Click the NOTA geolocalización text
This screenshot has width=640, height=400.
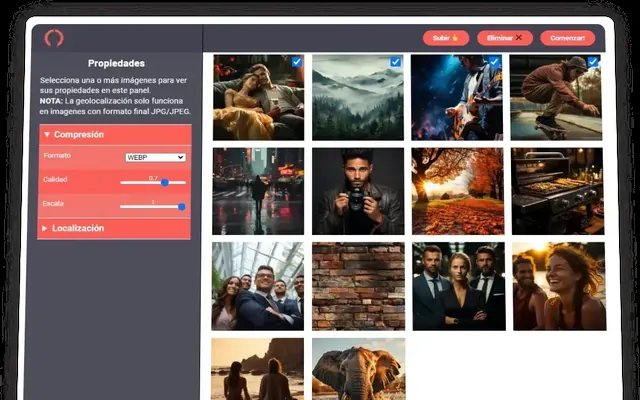[x=115, y=106]
